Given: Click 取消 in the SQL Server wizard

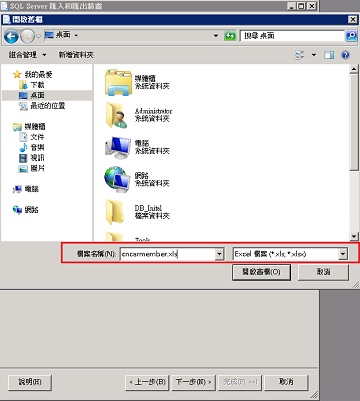Looking at the screenshot, I should 287,382.
